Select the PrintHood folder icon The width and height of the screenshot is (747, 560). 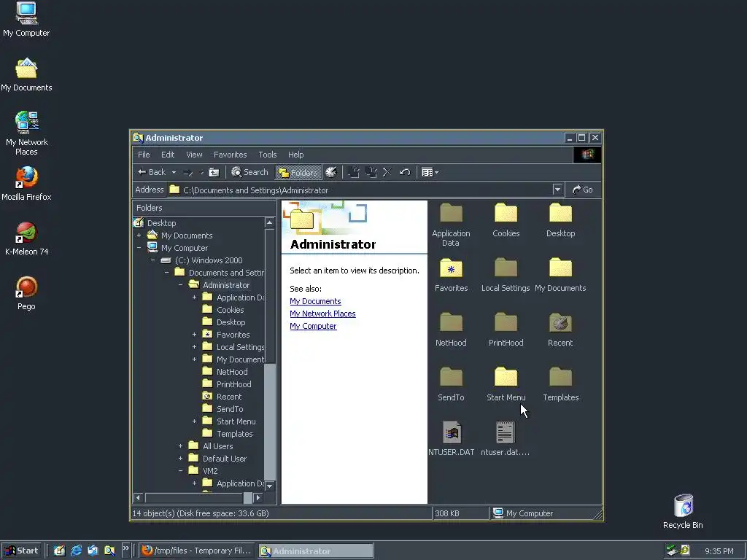506,323
